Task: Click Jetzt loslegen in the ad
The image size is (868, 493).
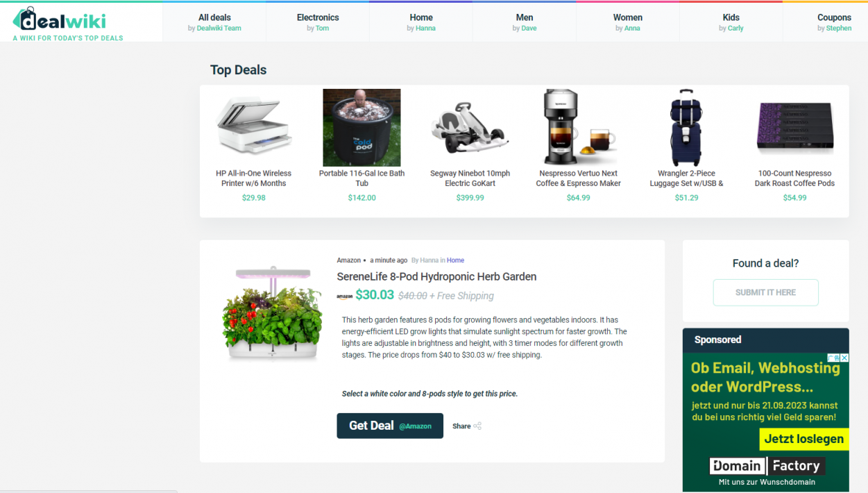Action: coord(804,439)
